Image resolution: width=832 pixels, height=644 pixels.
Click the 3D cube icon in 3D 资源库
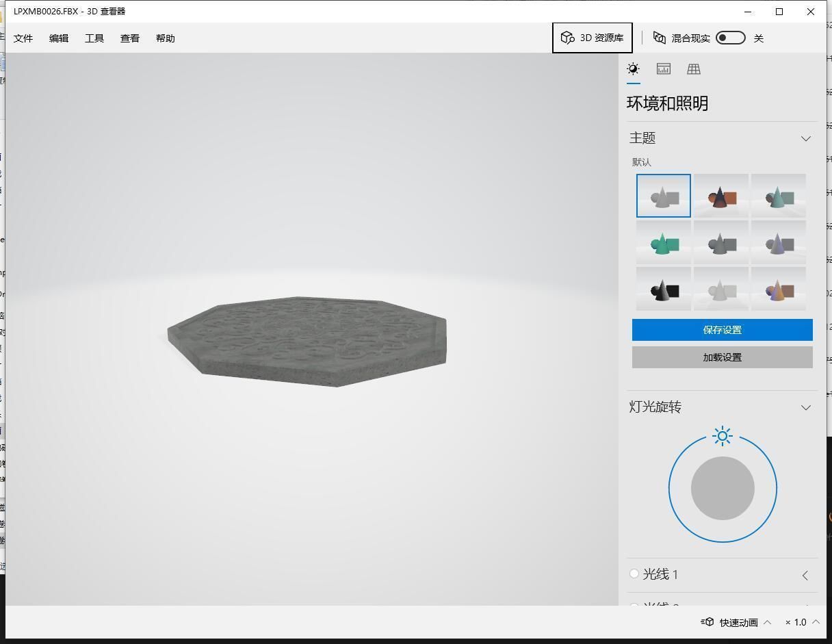(x=567, y=38)
